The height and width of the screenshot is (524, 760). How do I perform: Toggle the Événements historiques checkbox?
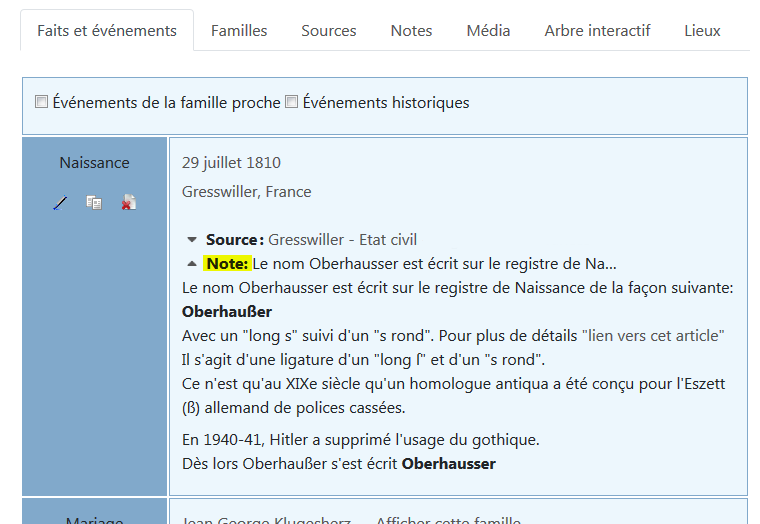pyautogui.click(x=292, y=102)
